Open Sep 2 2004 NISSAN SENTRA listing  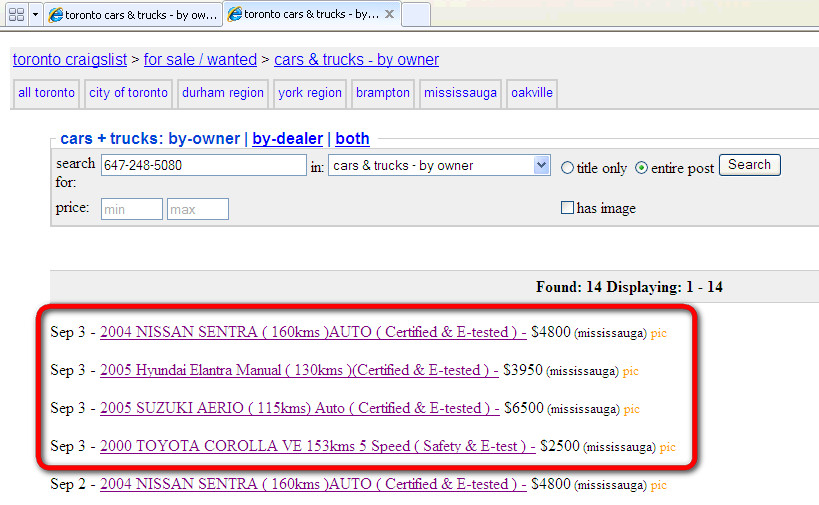[313, 485]
